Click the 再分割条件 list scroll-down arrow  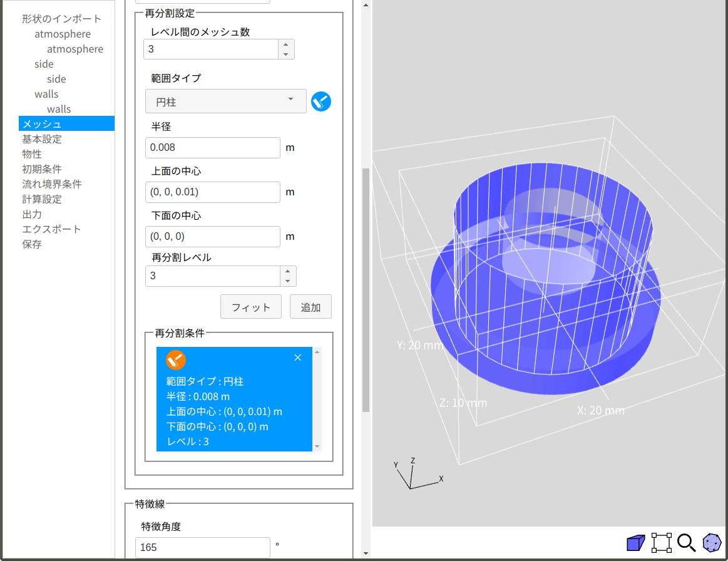pos(317,446)
